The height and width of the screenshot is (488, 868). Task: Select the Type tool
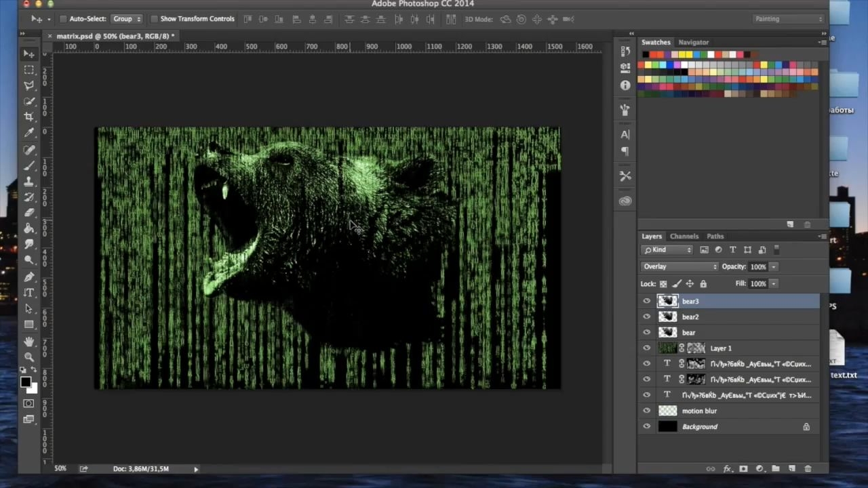click(28, 293)
